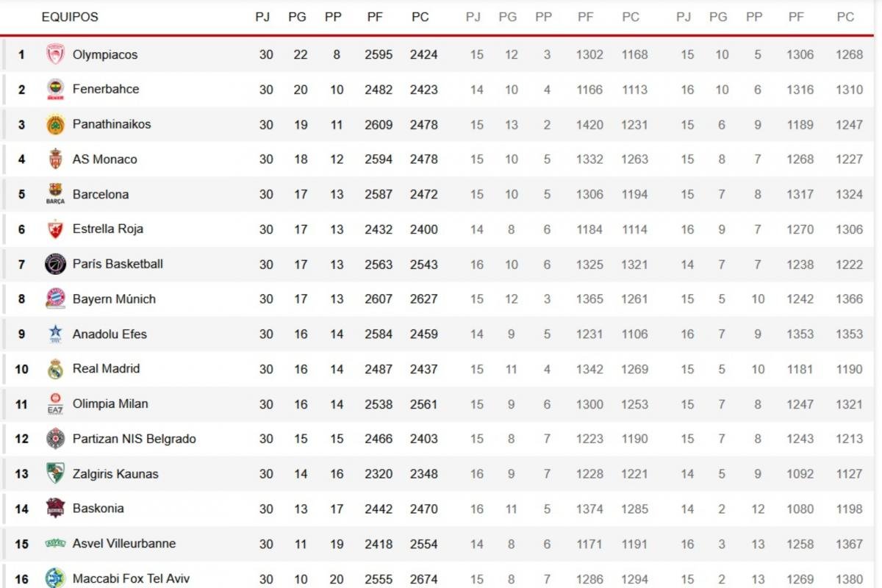This screenshot has height=588, width=882.
Task: Click the Bayern Múnich crest
Action: (55, 299)
